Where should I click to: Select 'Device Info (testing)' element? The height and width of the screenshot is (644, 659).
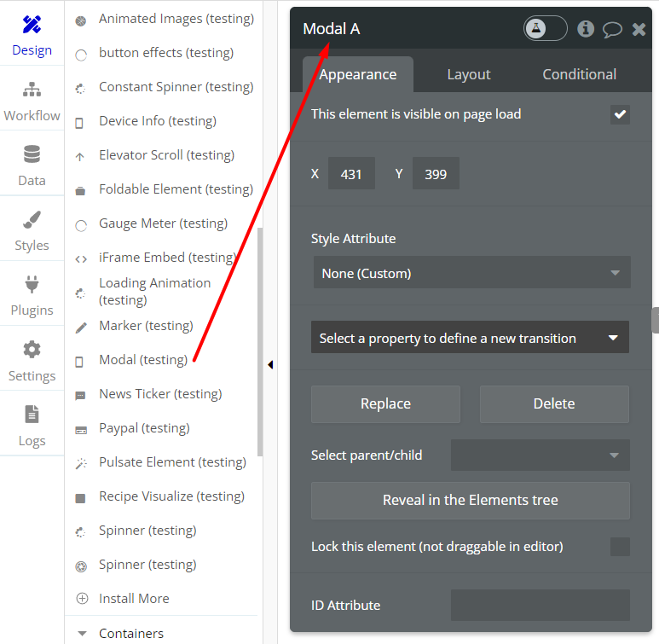point(158,121)
